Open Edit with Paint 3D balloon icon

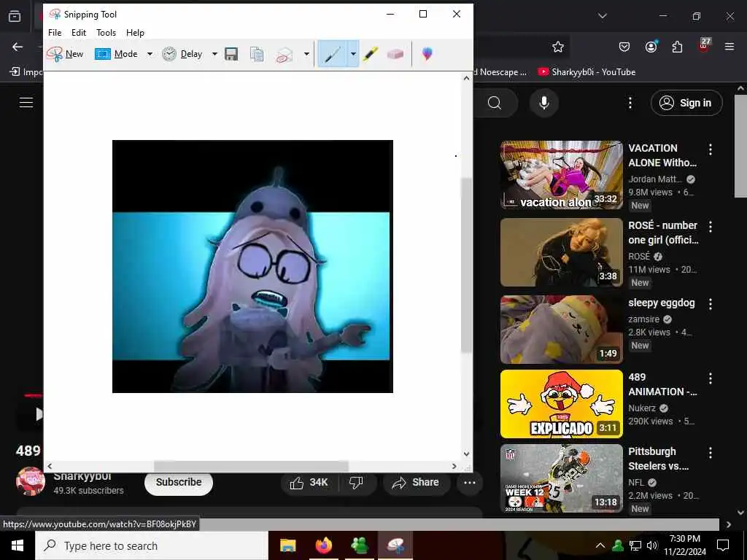click(x=427, y=54)
